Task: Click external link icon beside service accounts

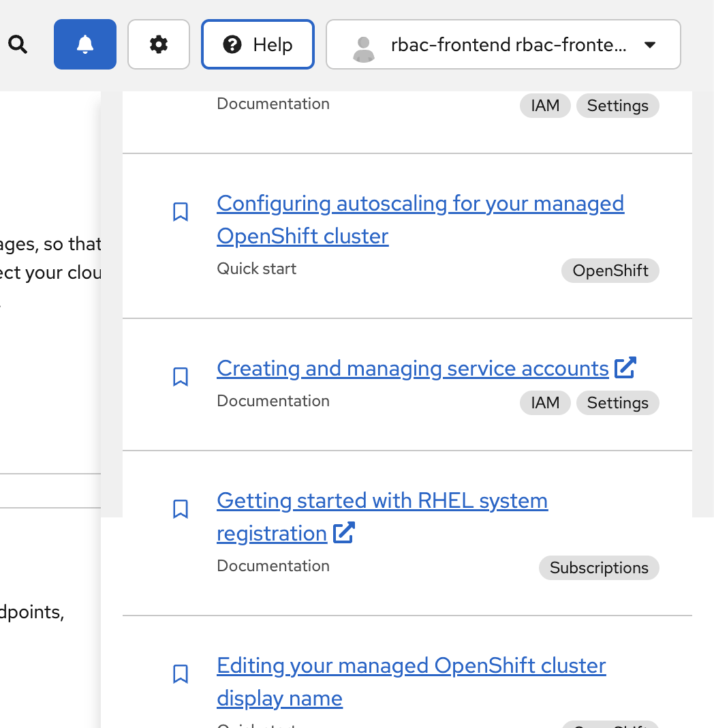Action: click(x=625, y=368)
